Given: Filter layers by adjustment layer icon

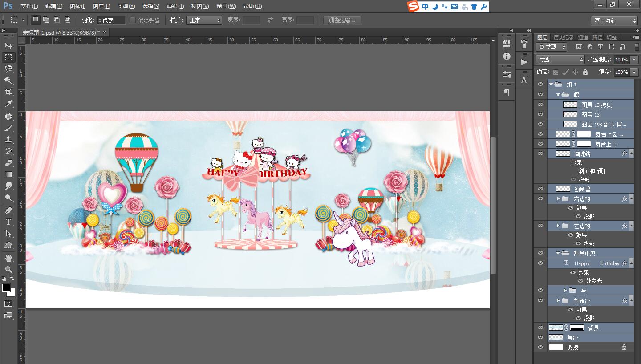Looking at the screenshot, I should coord(590,47).
